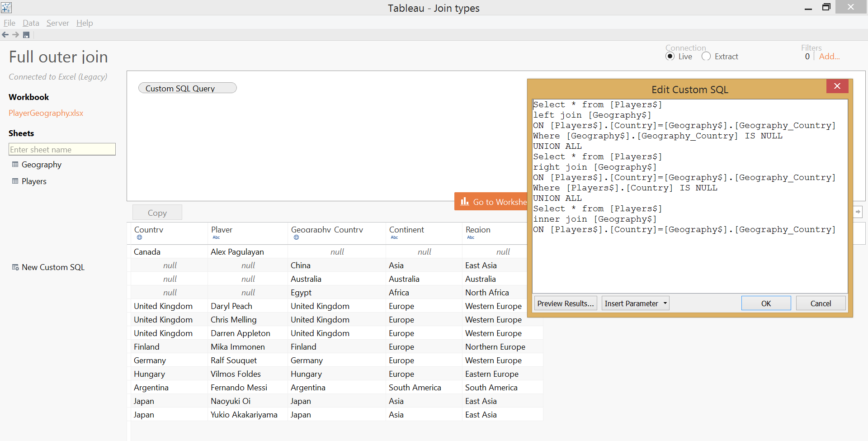Open the Server menu

[x=58, y=23]
